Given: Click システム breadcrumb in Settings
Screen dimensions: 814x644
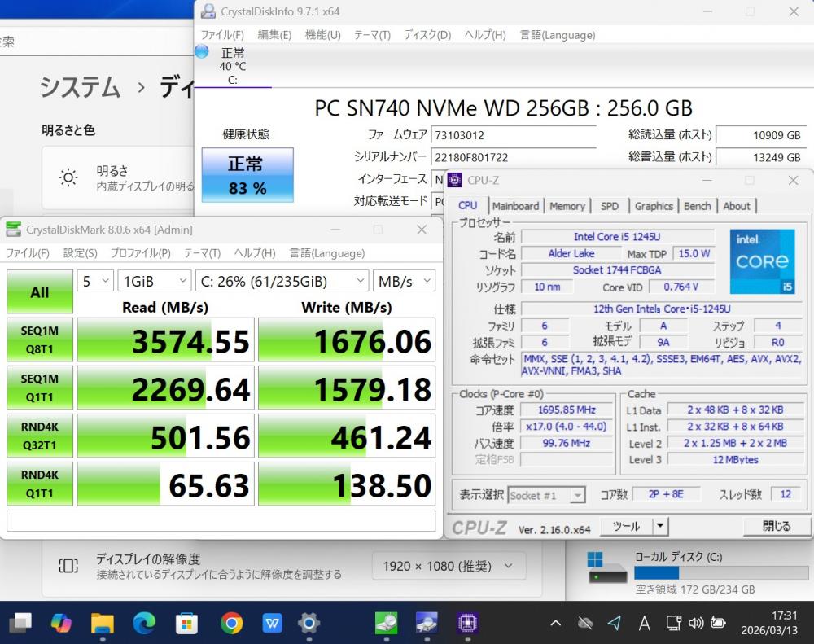Looking at the screenshot, I should click(x=80, y=87).
